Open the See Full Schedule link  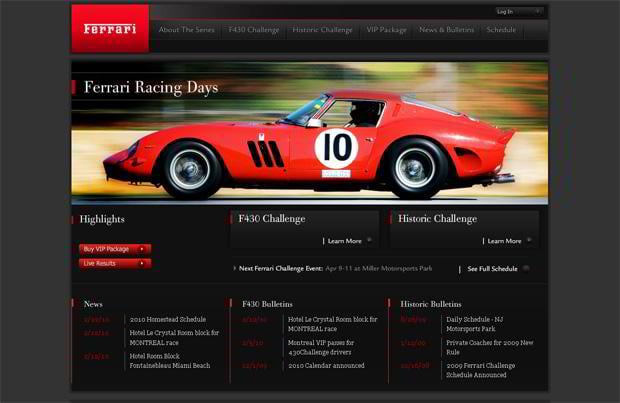493,269
